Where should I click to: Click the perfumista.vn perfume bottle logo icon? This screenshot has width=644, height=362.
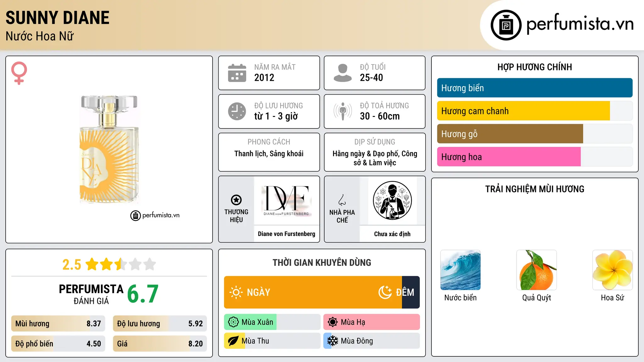click(506, 25)
